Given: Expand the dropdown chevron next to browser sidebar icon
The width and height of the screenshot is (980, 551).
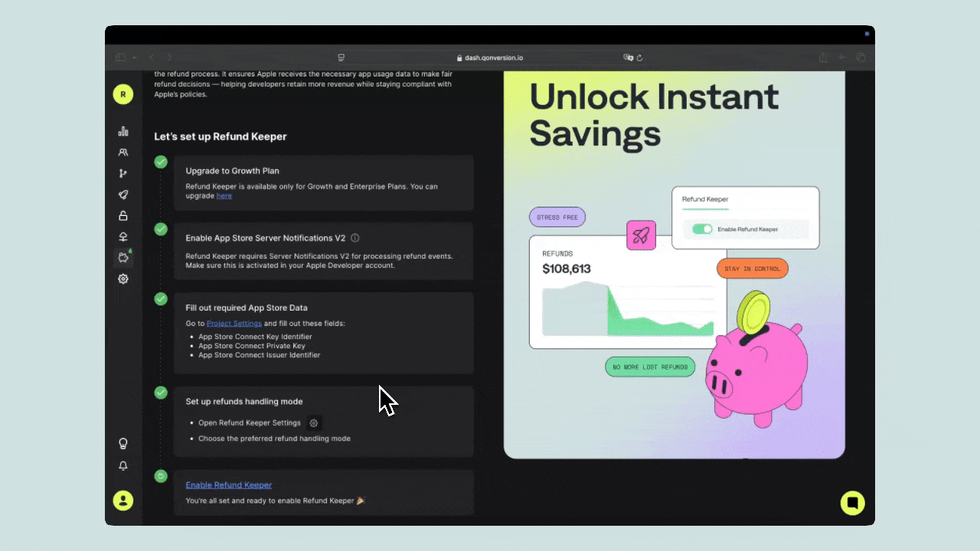Looking at the screenshot, I should pos(134,57).
